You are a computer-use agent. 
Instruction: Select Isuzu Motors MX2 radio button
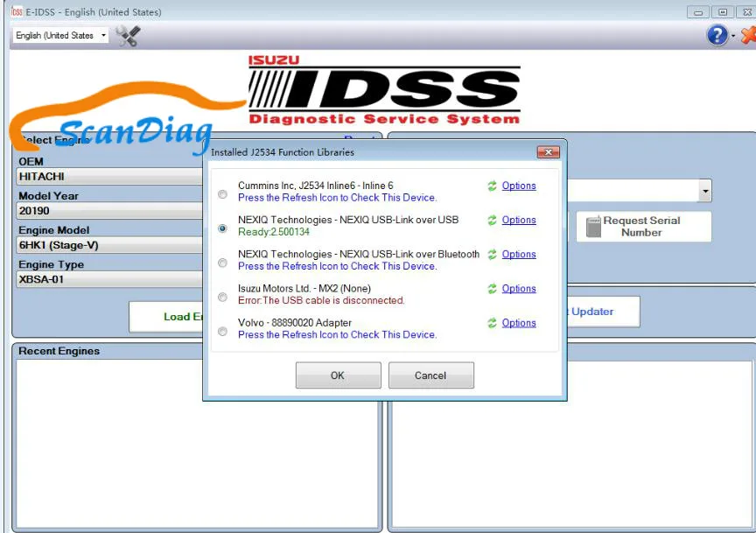(x=222, y=297)
